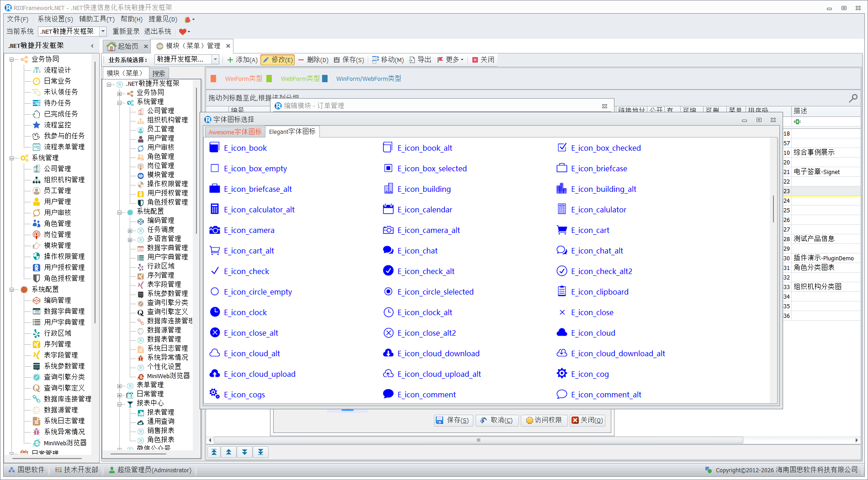Screen dimensions: 868x480
Task: Pick the E_icon_calendar icon
Action: pos(424,210)
